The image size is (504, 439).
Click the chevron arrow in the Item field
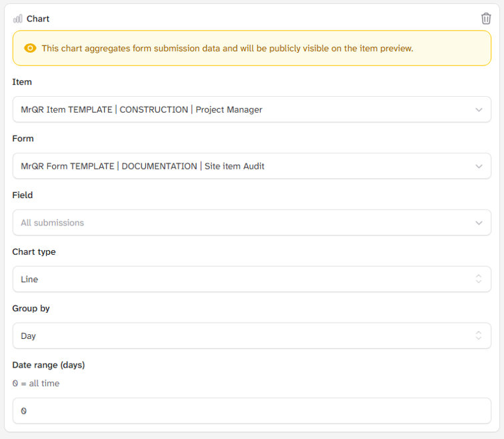(x=479, y=109)
